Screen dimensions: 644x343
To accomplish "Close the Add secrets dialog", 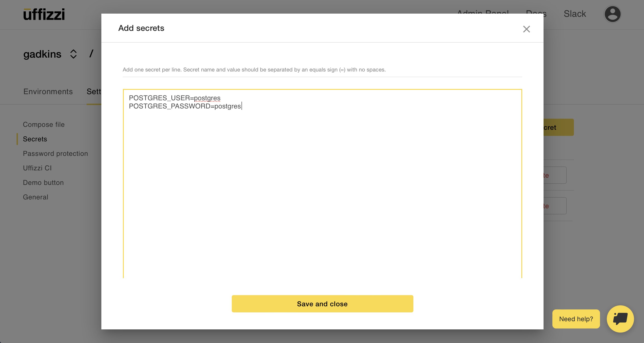I will point(526,29).
